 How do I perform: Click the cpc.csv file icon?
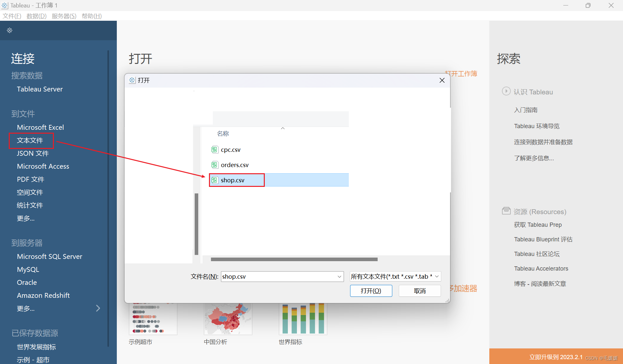pos(214,150)
